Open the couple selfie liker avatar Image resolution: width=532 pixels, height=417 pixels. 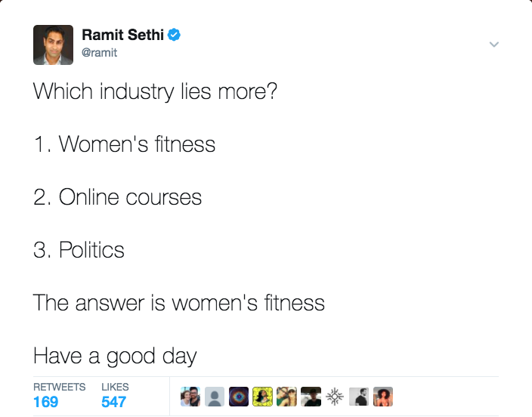tap(190, 397)
